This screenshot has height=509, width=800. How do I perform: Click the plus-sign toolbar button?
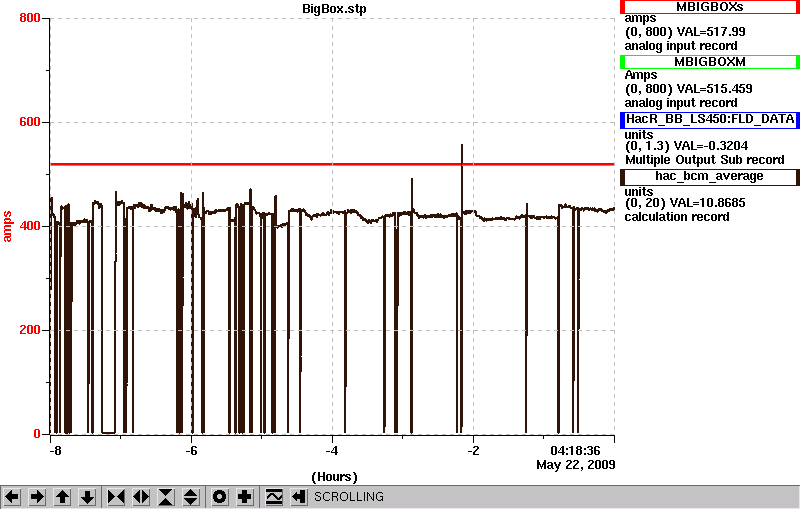tap(245, 497)
